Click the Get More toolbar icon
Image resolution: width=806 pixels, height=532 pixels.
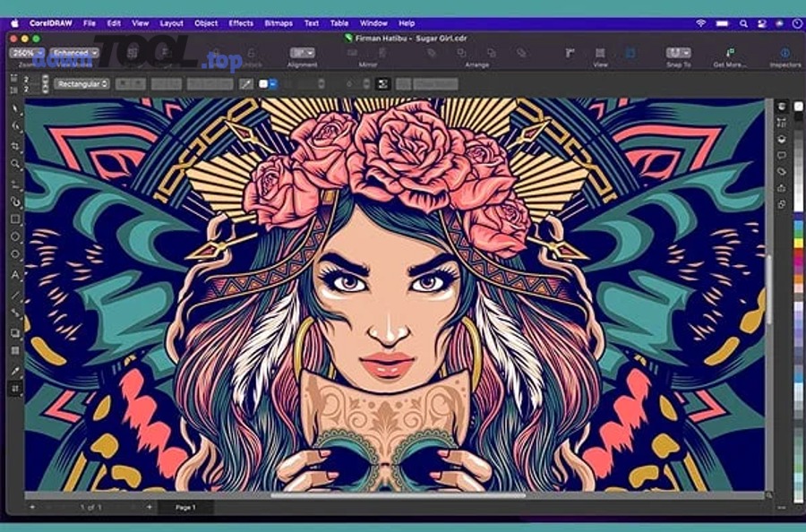pyautogui.click(x=730, y=54)
